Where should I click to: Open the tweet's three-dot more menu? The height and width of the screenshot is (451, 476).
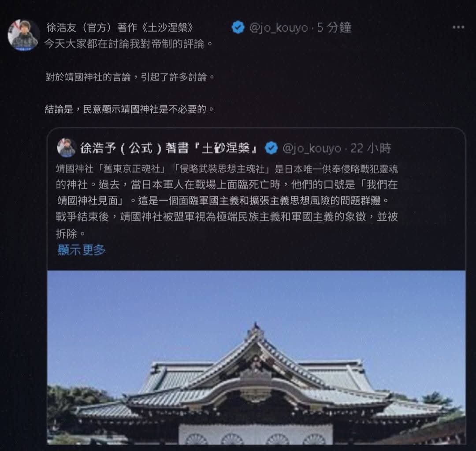click(x=458, y=27)
